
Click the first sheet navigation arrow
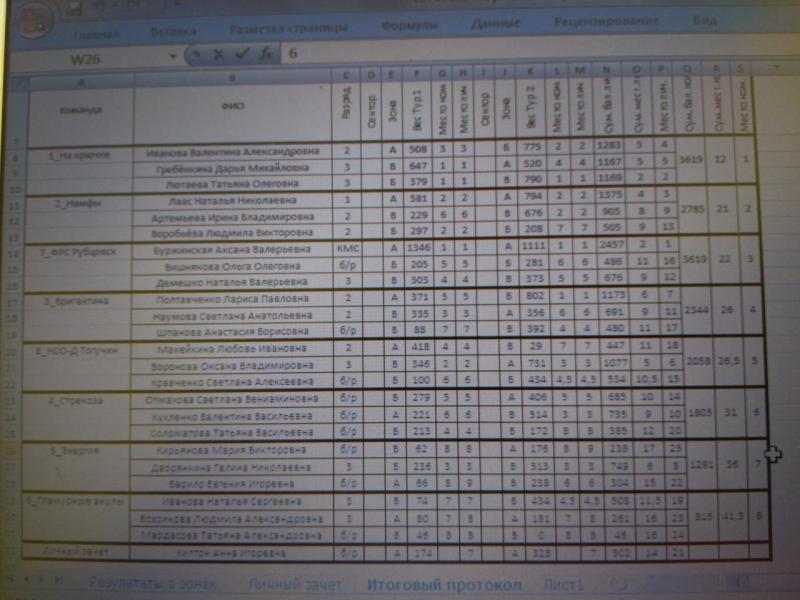(10, 581)
